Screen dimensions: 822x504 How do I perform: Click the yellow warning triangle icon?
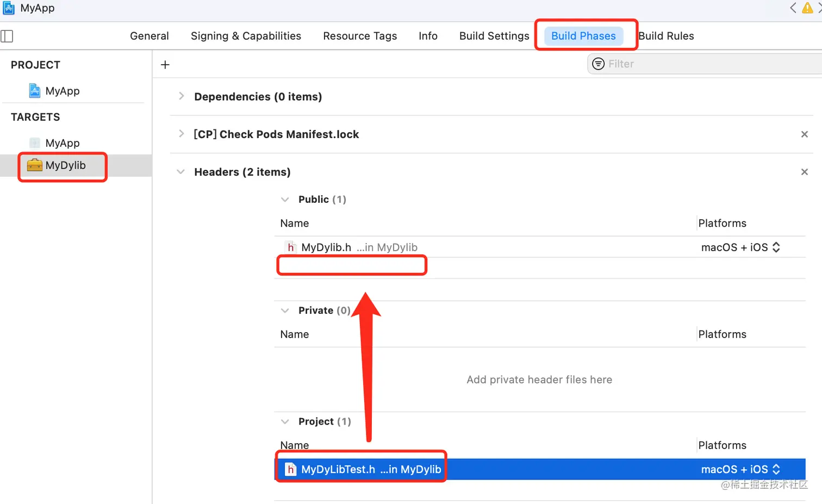point(807,8)
